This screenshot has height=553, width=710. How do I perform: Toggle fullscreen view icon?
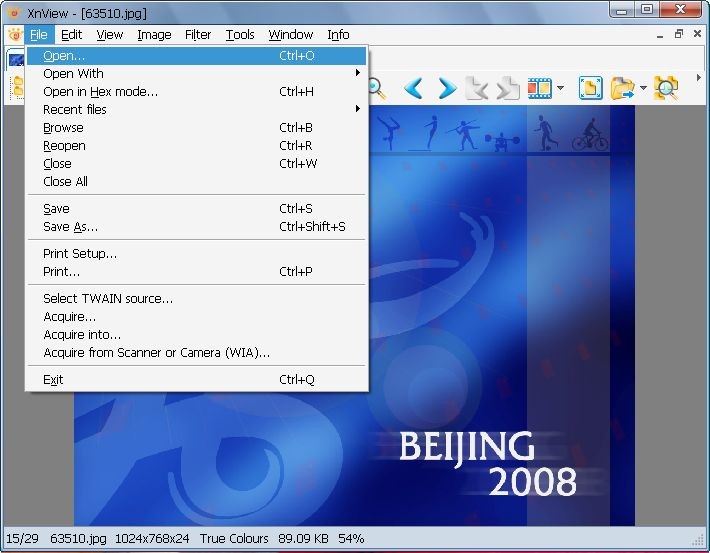tap(590, 88)
